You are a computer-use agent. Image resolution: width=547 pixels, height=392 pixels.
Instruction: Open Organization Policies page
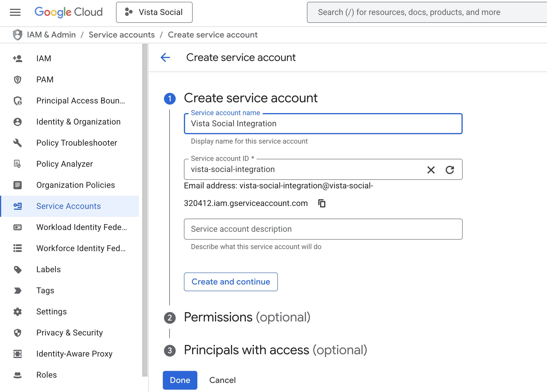[76, 185]
